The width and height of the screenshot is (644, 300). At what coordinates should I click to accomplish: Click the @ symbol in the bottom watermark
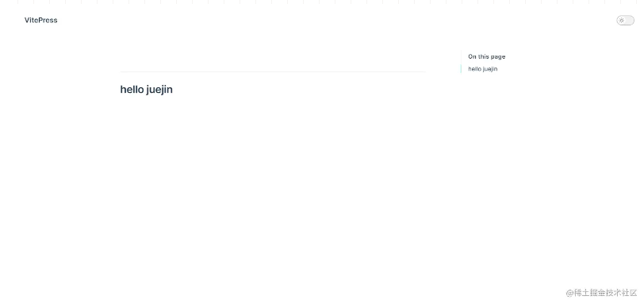569,293
